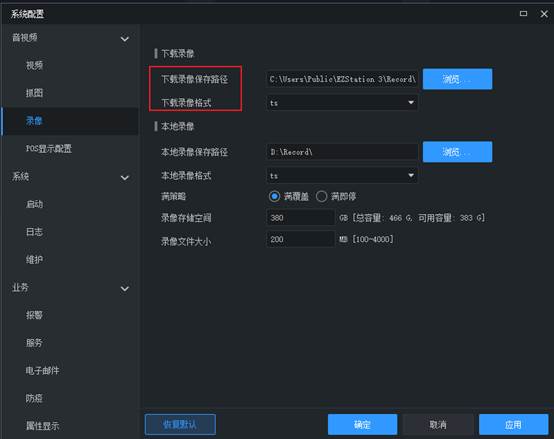This screenshot has height=439, width=554.
Task: Click the 恢复默认 button
Action: (180, 424)
